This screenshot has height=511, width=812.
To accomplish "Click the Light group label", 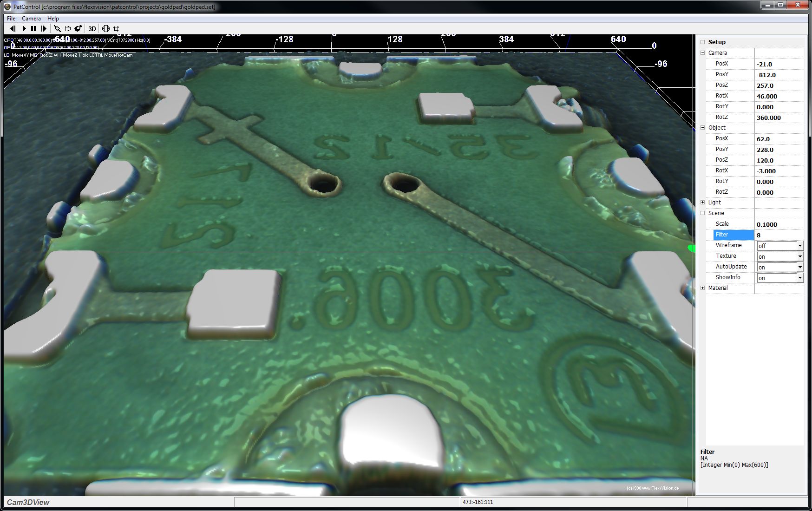I will pos(714,203).
